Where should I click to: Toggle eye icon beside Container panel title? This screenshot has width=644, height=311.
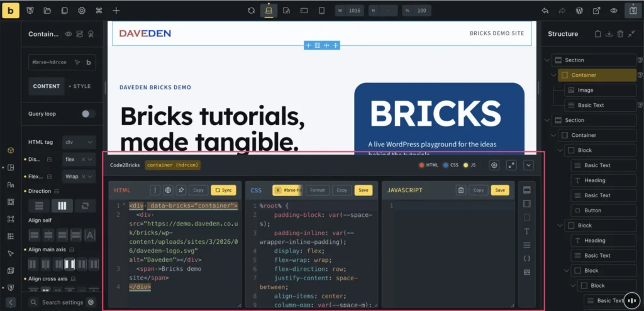pyautogui.click(x=68, y=34)
